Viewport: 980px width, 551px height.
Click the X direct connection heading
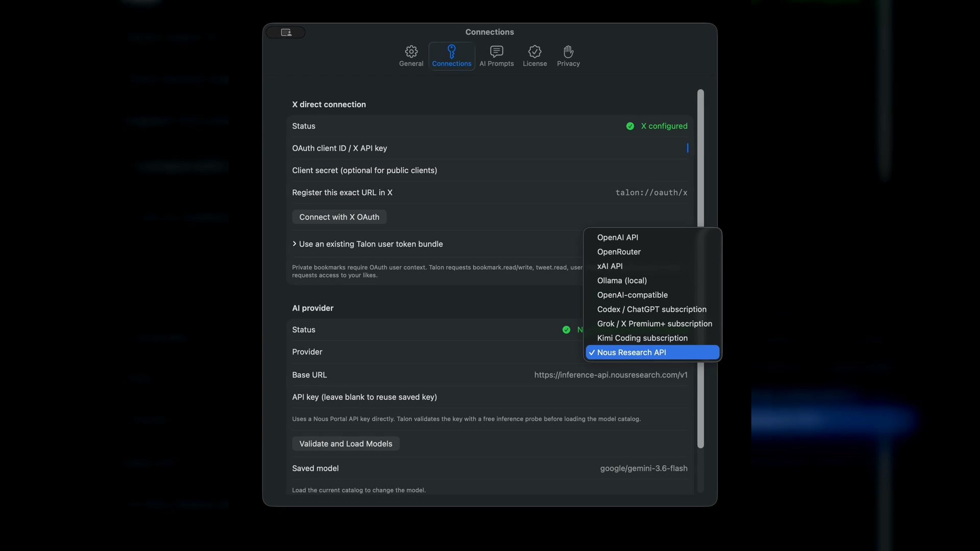pyautogui.click(x=329, y=105)
